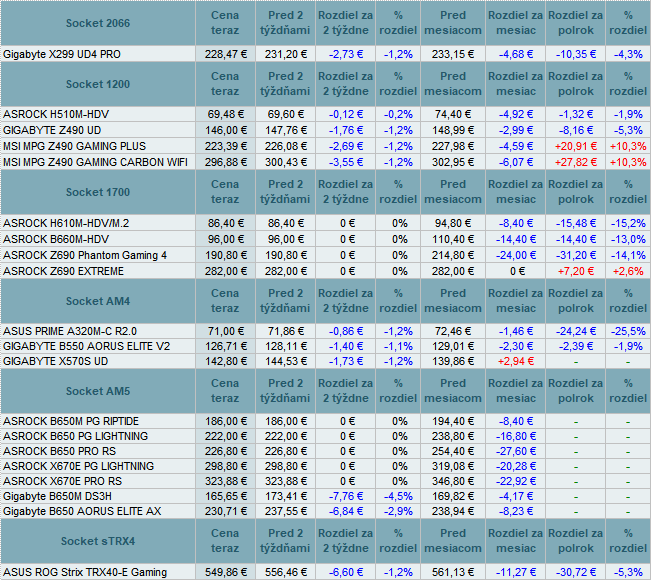Image resolution: width=651 pixels, height=580 pixels.
Task: Click the '228,47 €' current price cell
Action: pos(226,54)
